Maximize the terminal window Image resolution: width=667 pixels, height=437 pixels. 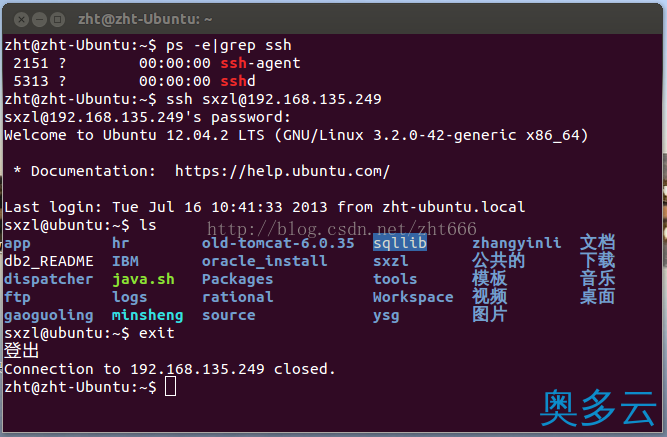pyautogui.click(x=57, y=20)
